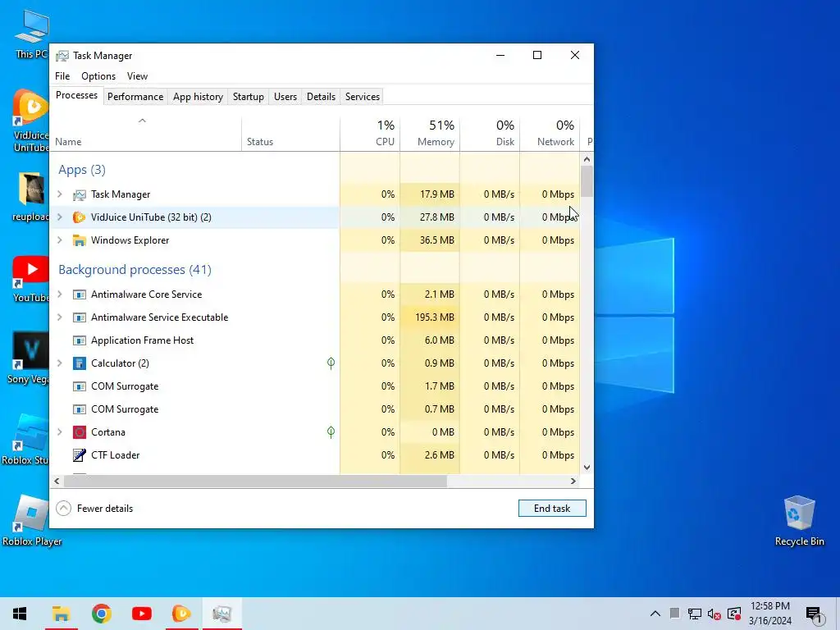Click the CTF Loader process icon
840x630 pixels.
click(80, 455)
